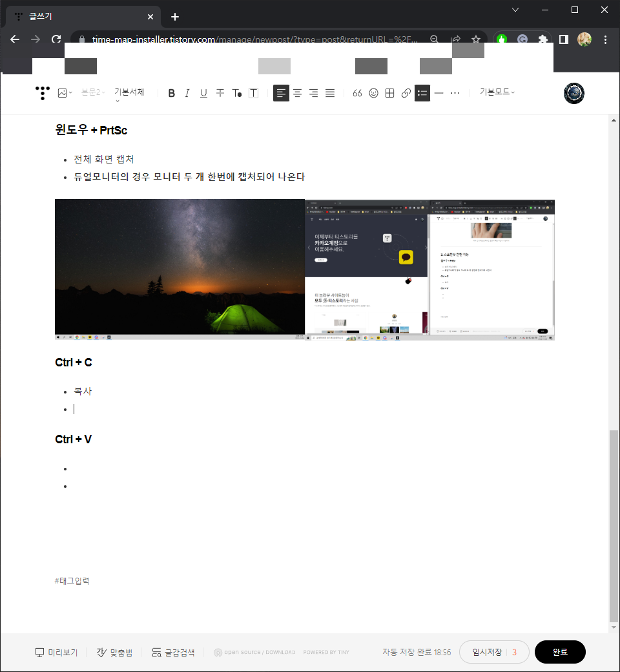Open a new browser tab
Image resolution: width=620 pixels, height=672 pixels.
[x=175, y=17]
